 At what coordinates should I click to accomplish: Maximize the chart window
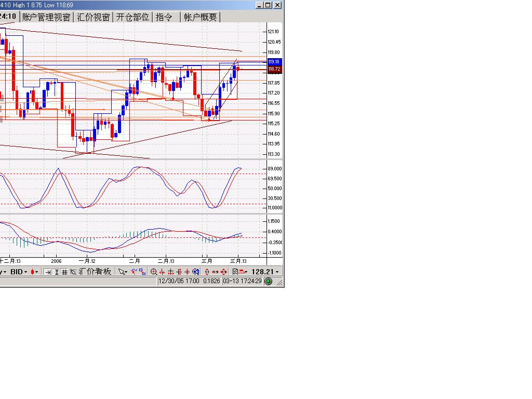(268, 5)
